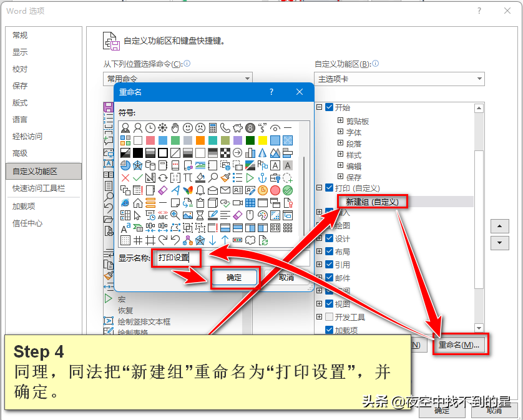Toggle the 引用 tab checkbox
Viewport: 523px width, 420px height.
[x=329, y=265]
